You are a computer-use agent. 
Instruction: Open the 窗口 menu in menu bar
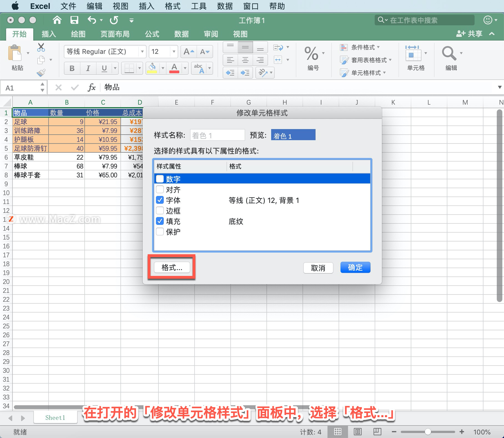pyautogui.click(x=251, y=6)
